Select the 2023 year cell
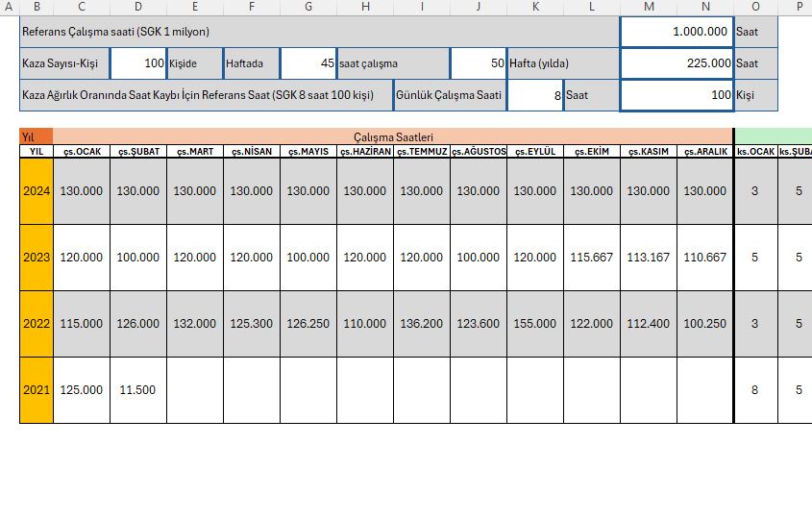The image size is (812, 519). [37, 258]
